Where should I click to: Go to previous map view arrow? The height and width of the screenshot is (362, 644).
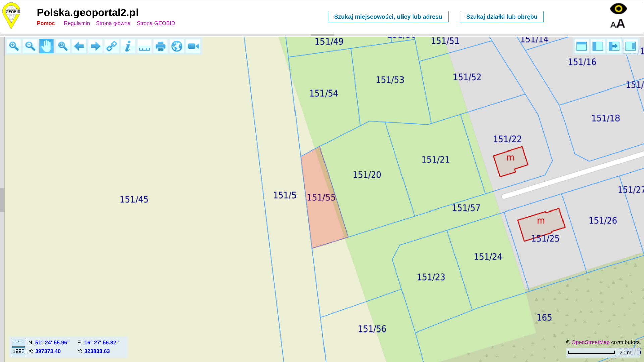tap(79, 46)
